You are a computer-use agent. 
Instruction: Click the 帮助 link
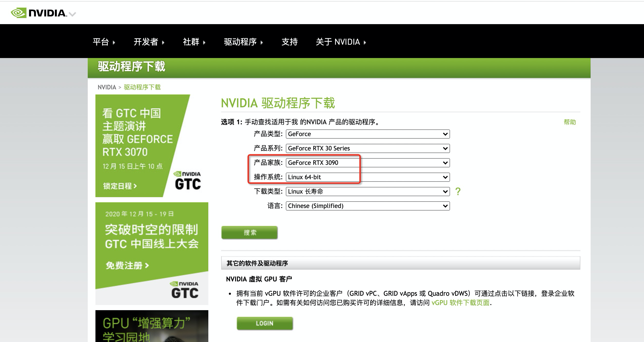click(570, 122)
